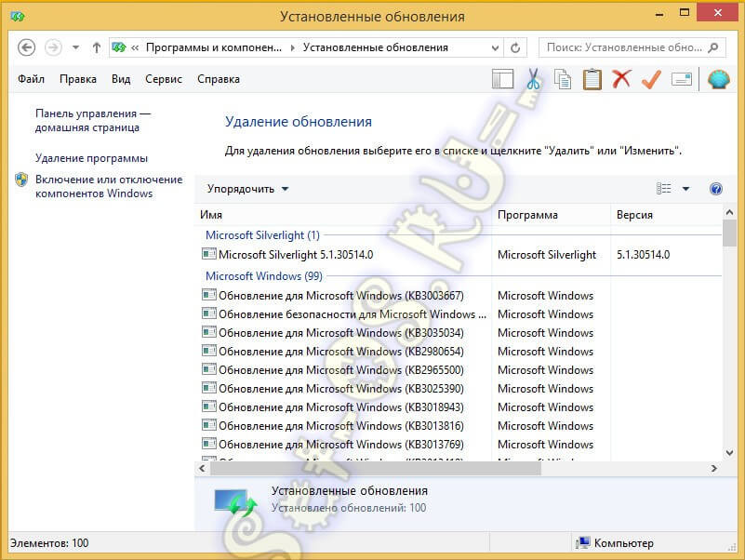
Task: Click the Forward navigation arrow
Action: pos(53,47)
